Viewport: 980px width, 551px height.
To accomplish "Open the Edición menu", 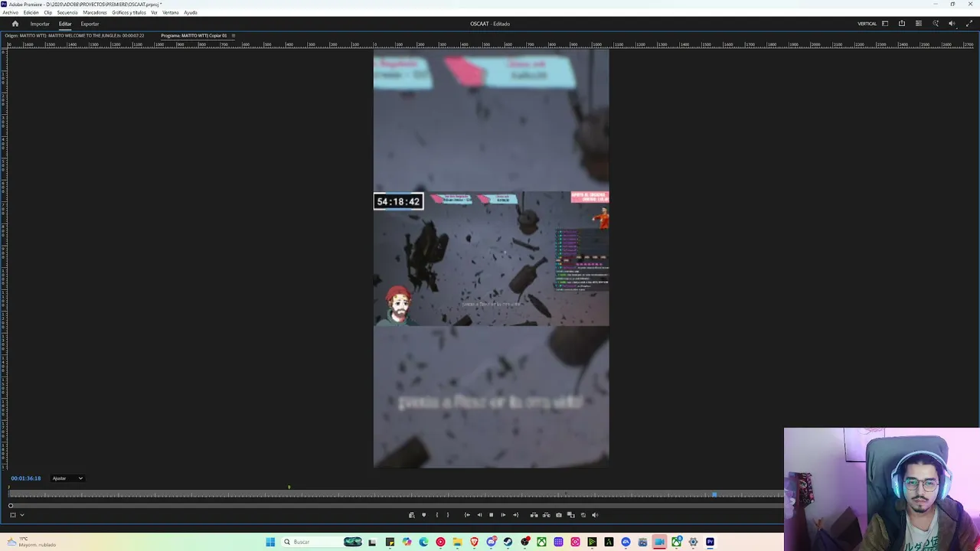I will tap(31, 13).
